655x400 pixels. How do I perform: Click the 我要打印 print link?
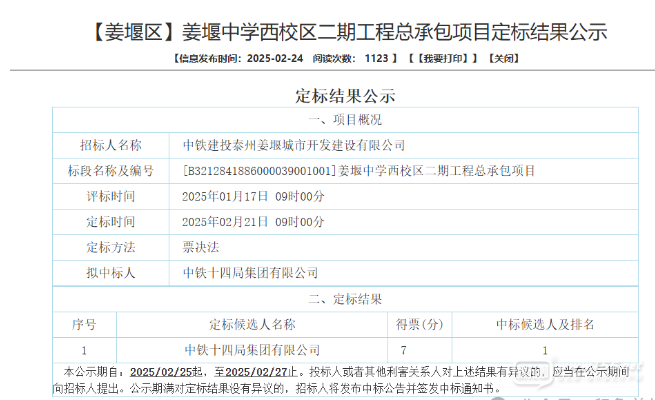click(440, 59)
